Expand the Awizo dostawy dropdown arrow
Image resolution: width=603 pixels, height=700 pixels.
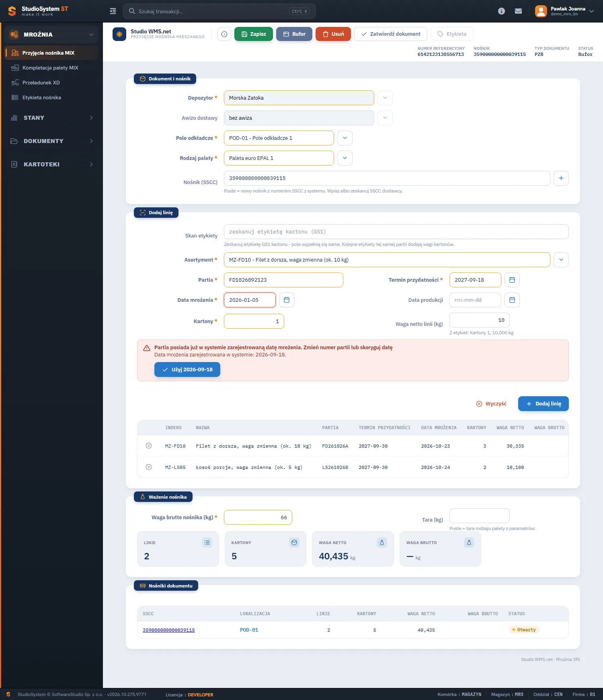coord(385,118)
